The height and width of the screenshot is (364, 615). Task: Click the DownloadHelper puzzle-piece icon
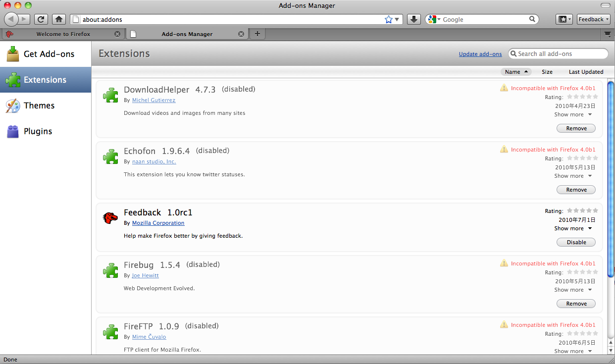[x=110, y=95]
